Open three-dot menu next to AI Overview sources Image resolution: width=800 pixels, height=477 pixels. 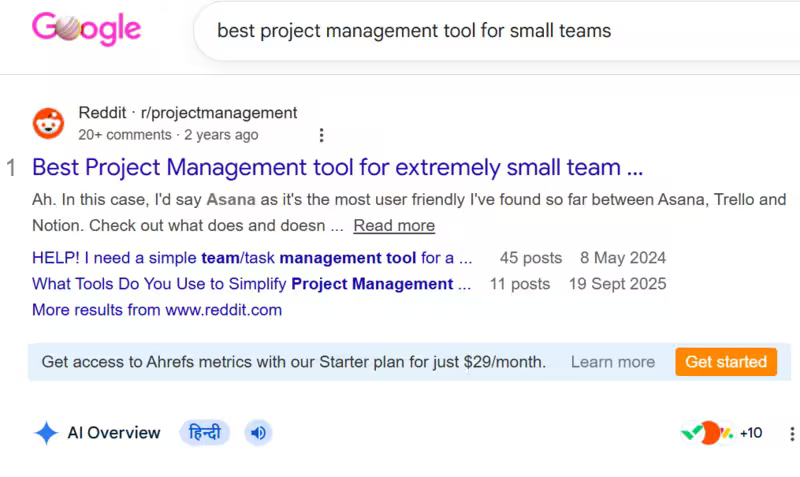(x=792, y=434)
